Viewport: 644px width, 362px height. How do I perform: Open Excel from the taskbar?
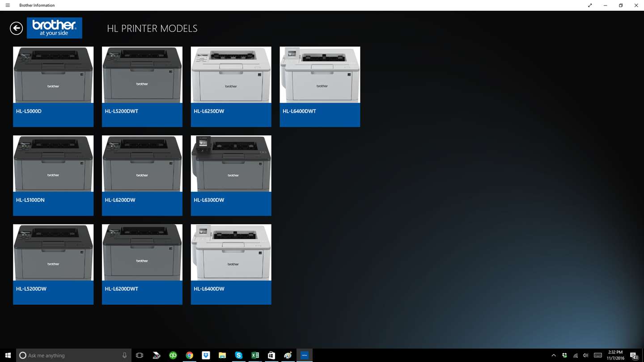pyautogui.click(x=255, y=355)
